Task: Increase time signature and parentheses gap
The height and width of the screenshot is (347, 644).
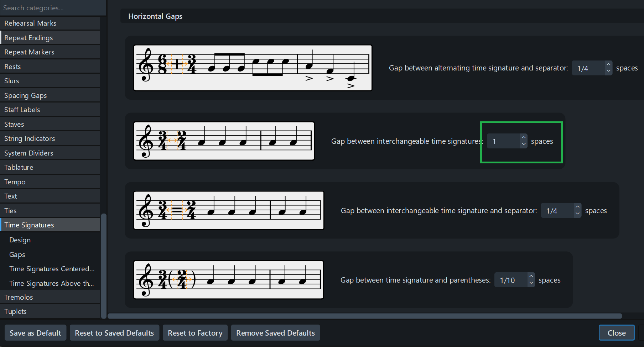Action: (531, 276)
